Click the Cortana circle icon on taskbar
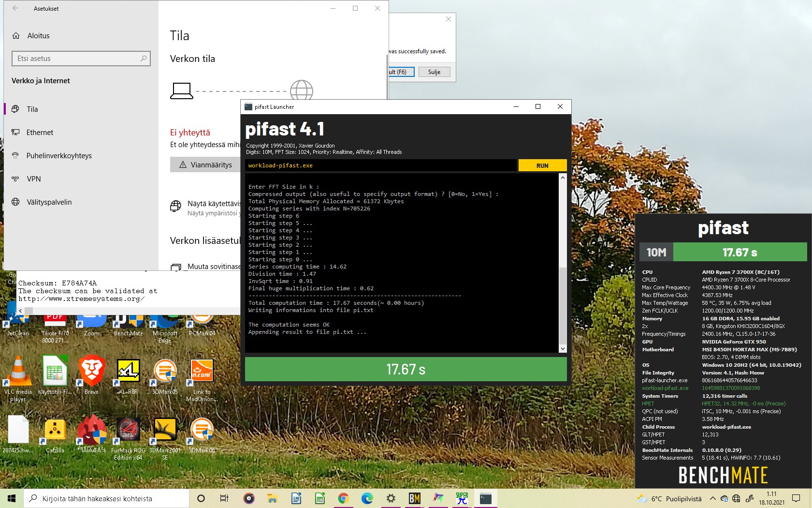This screenshot has width=812, height=508. point(201,498)
